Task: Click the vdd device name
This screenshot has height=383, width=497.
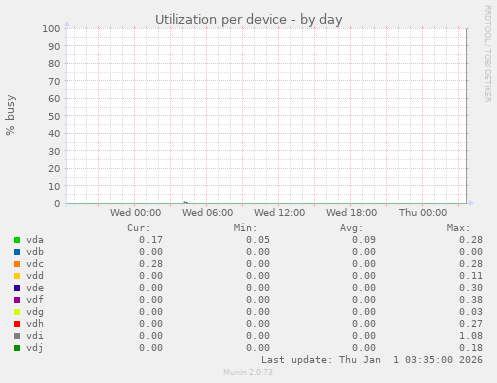Action: tap(35, 276)
